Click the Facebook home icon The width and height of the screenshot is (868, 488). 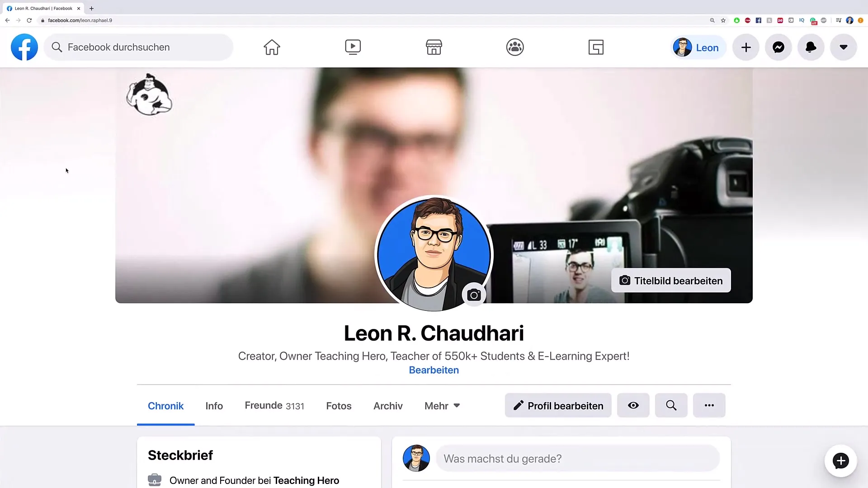point(272,47)
